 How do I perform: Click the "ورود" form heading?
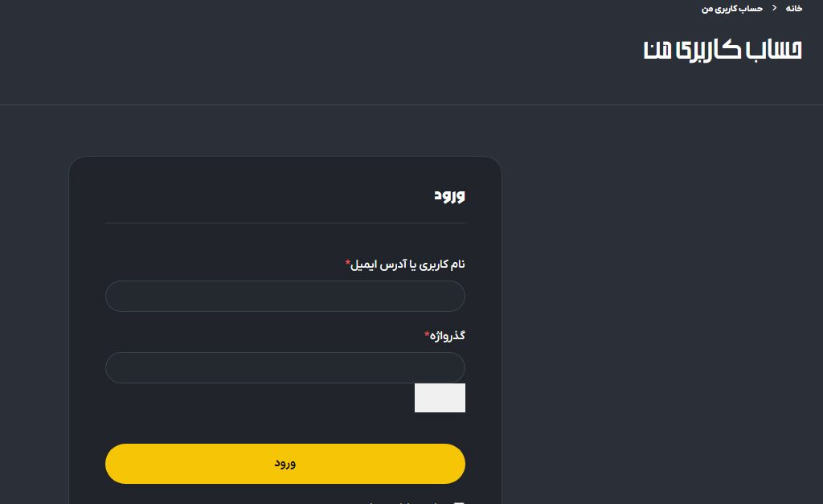(x=449, y=195)
